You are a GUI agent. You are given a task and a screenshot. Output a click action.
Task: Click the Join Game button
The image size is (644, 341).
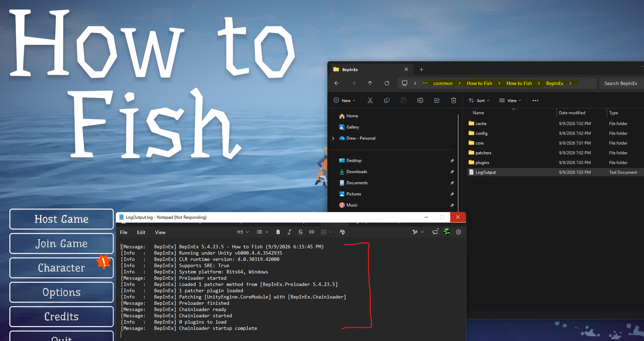pos(62,243)
